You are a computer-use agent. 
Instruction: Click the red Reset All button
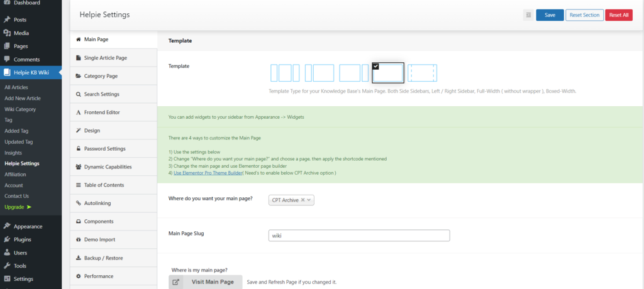619,15
